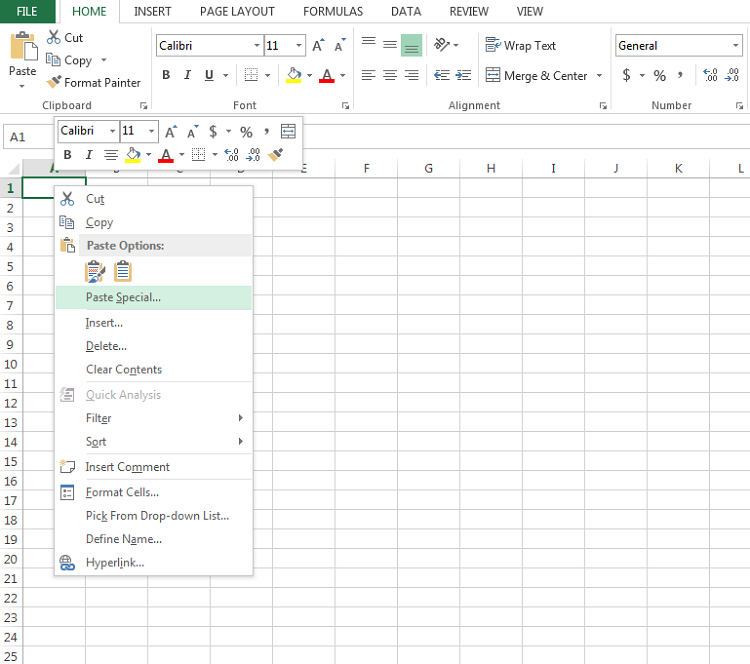Click Increase Font Size in ribbon
Image resolution: width=750 pixels, height=664 pixels.
(318, 45)
